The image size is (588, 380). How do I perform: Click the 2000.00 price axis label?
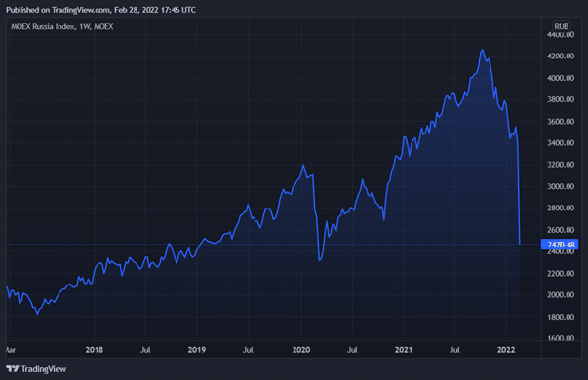[561, 295]
